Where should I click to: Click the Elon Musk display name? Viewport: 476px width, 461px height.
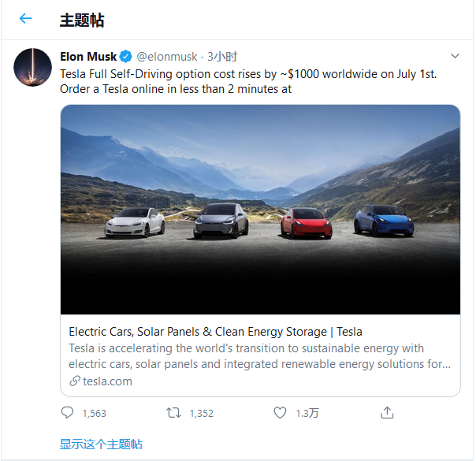pos(87,57)
